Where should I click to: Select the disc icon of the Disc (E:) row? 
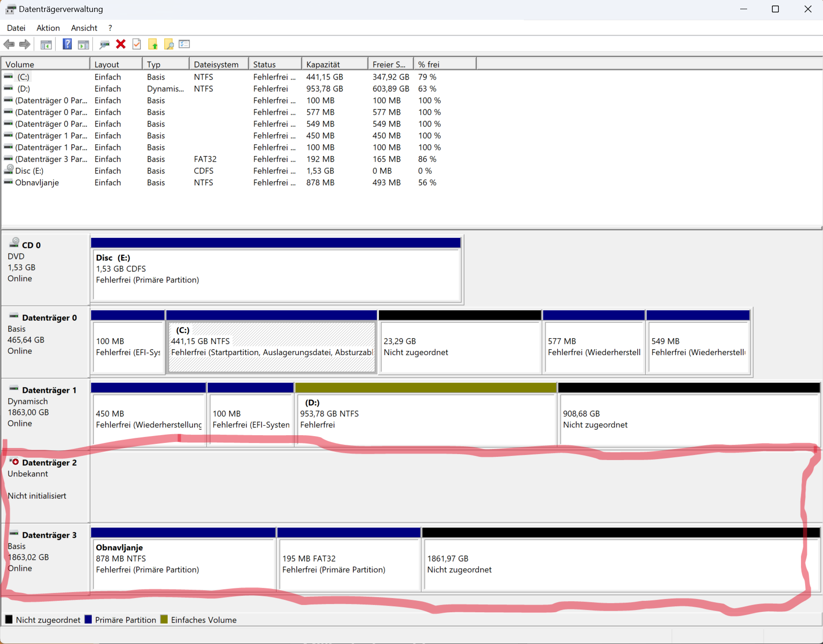(8, 170)
